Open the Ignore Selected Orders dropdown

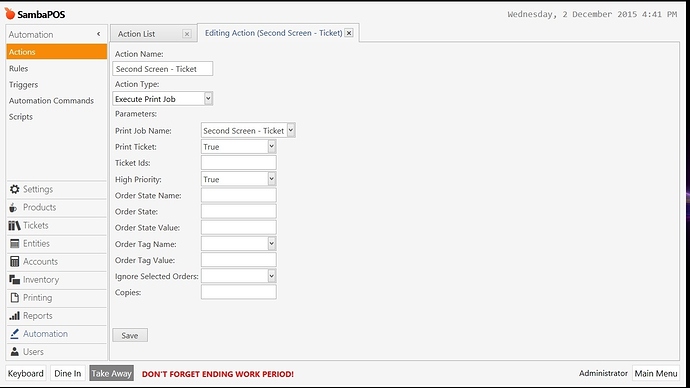pyautogui.click(x=272, y=276)
